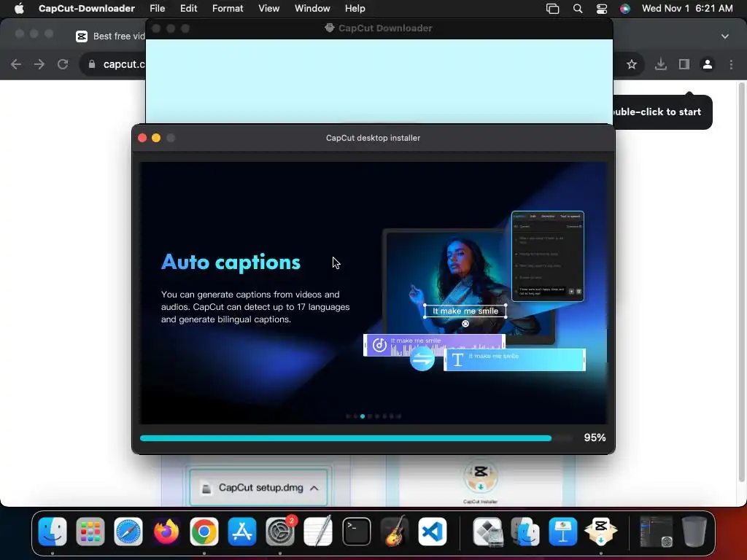Reload the capcut page in Chrome
Screen dimensions: 747x560
[x=63, y=64]
